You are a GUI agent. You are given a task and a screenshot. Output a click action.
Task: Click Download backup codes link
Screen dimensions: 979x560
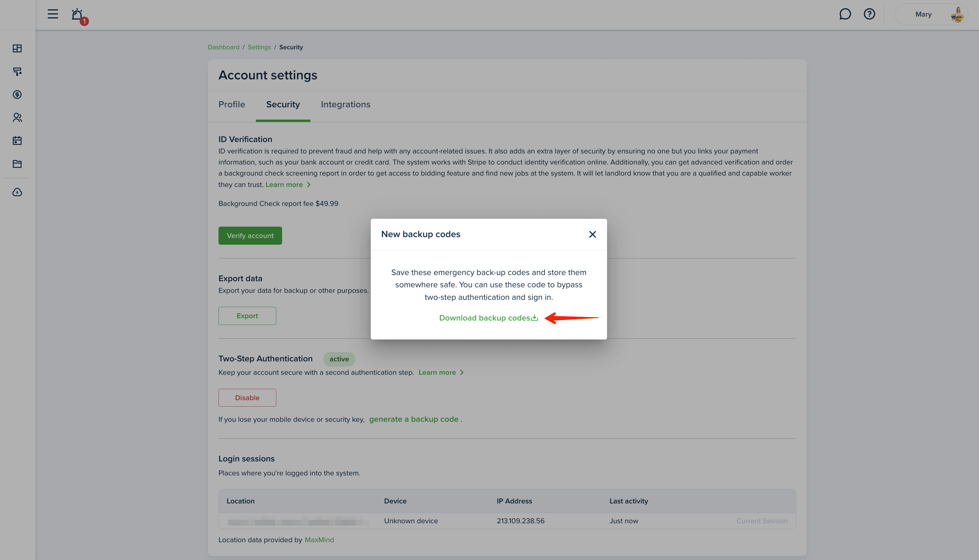point(489,318)
